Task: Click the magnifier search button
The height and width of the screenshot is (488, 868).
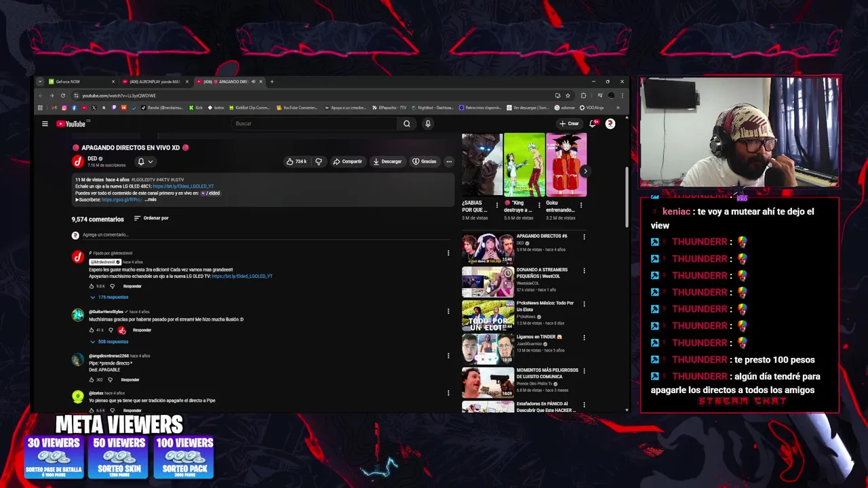Action: (407, 124)
